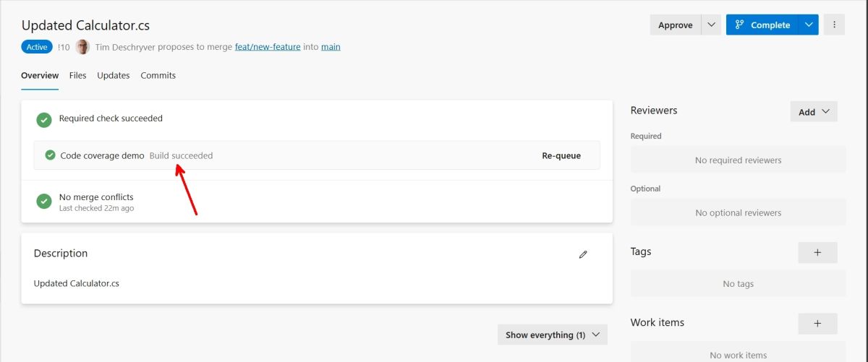
Task: Click the plus icon to add Tags
Action: (x=817, y=252)
